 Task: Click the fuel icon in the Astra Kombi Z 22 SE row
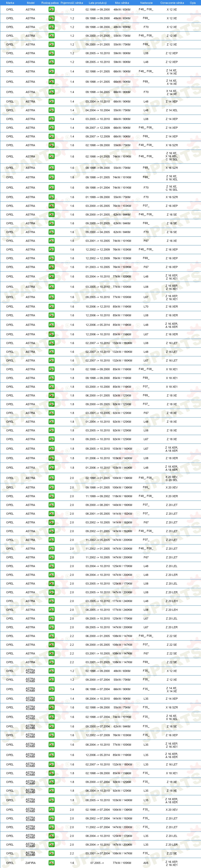pos(52,853)
